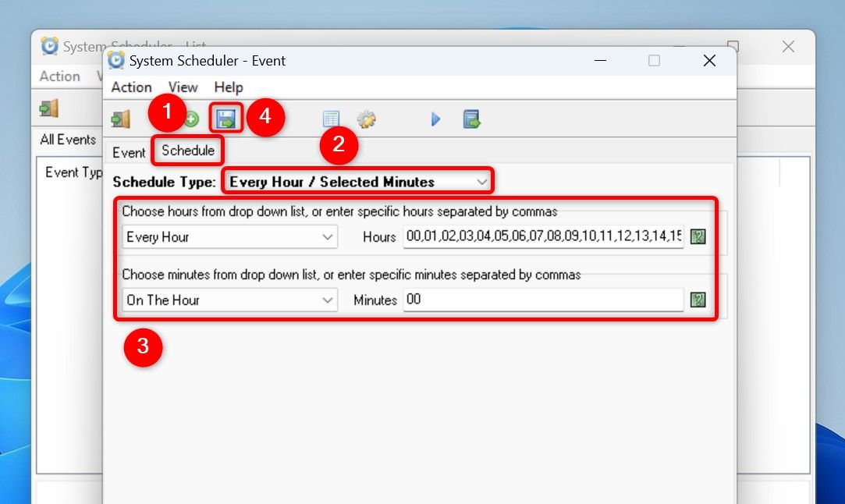Open View menu in Event window
Screen dimensions: 845x504
click(183, 87)
